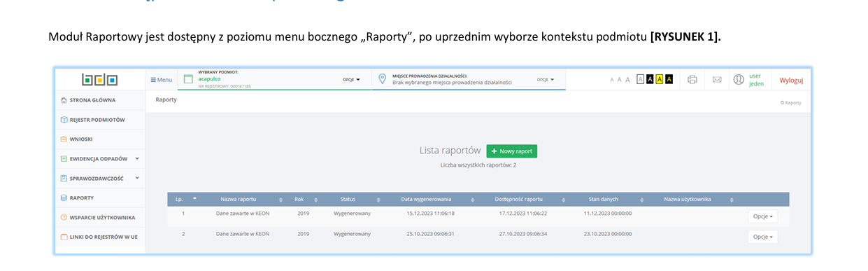Switch to default white contrast A

tap(641, 79)
